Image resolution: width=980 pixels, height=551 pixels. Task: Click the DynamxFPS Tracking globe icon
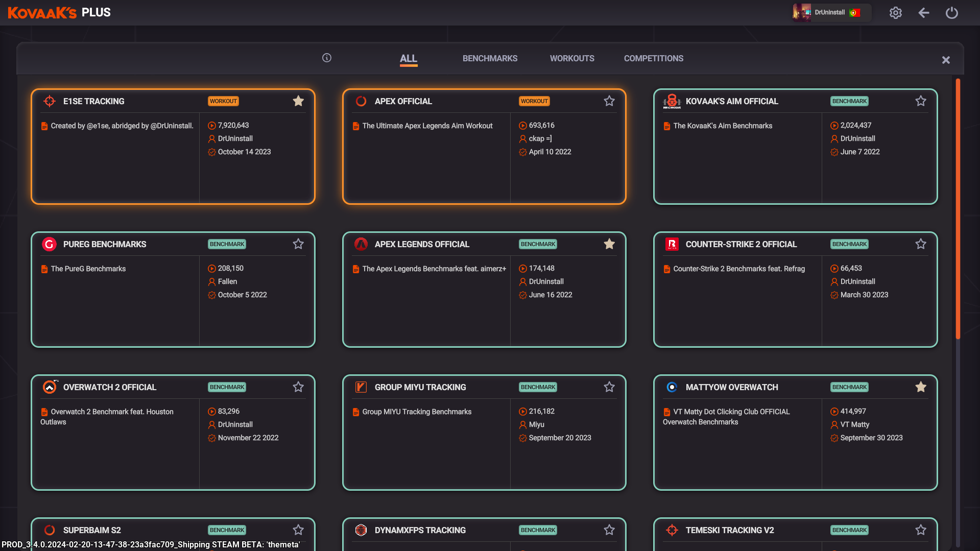click(361, 530)
